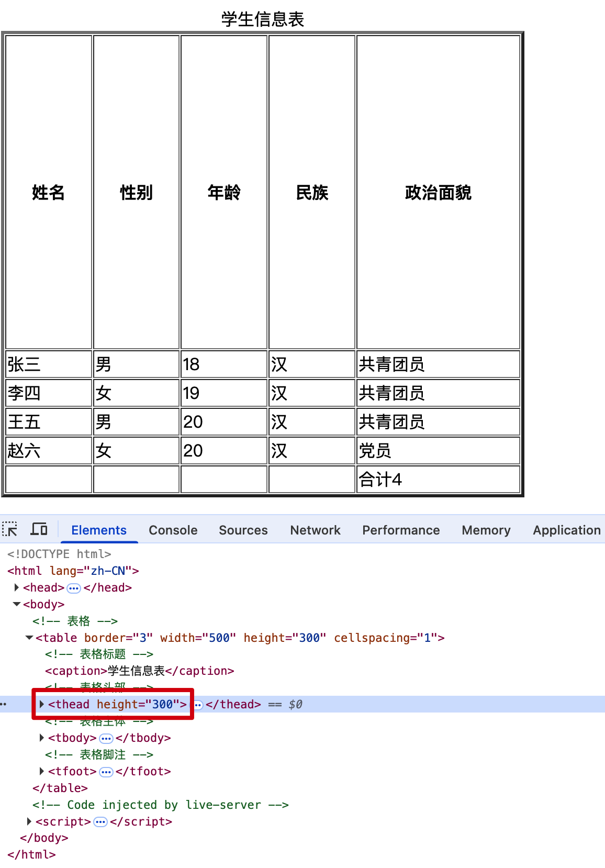Click the 姓名 header cell
The width and height of the screenshot is (605, 868).
49,192
